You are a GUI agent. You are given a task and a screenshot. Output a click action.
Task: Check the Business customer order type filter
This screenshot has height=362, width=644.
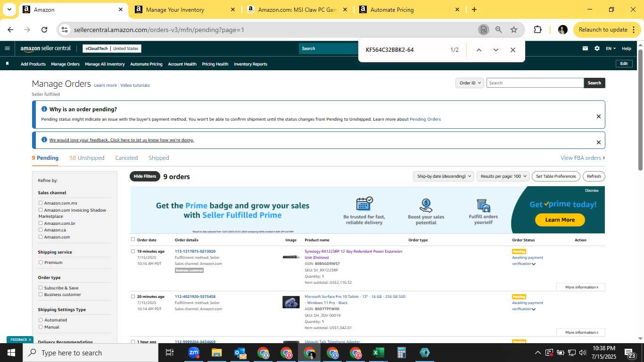coord(41,295)
